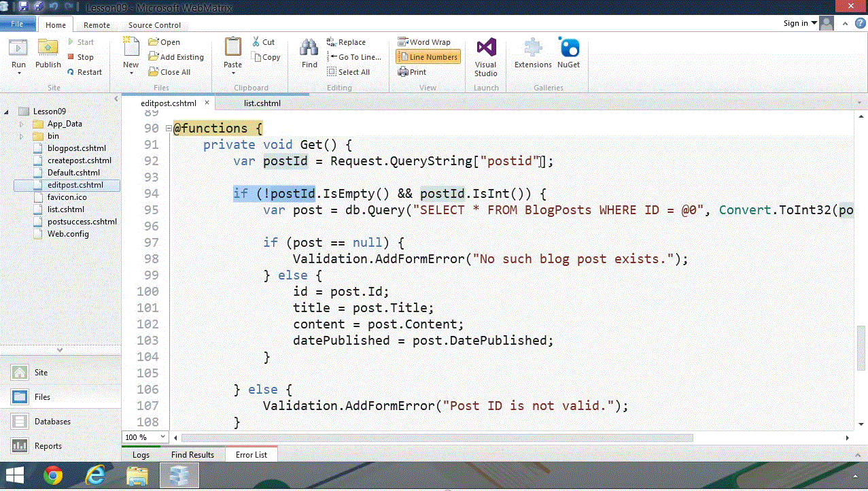Click the horizontal scrollbar in editor
The width and height of the screenshot is (868, 491).
tap(437, 438)
